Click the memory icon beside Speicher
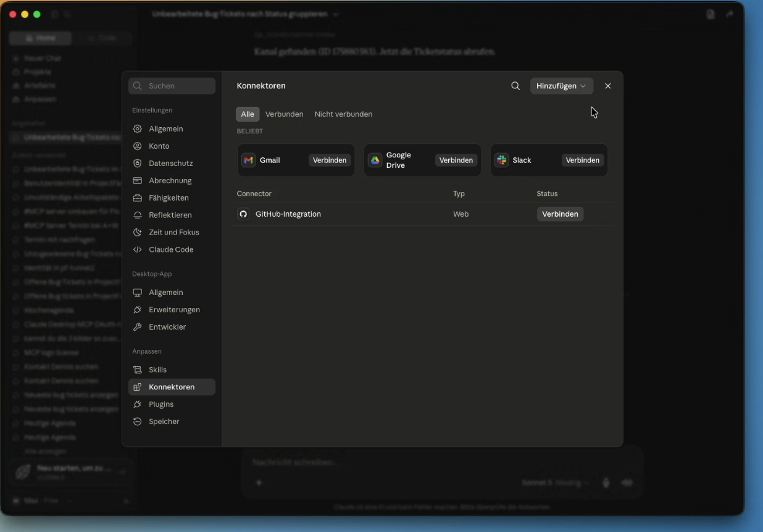The width and height of the screenshot is (763, 532). pyautogui.click(x=138, y=422)
